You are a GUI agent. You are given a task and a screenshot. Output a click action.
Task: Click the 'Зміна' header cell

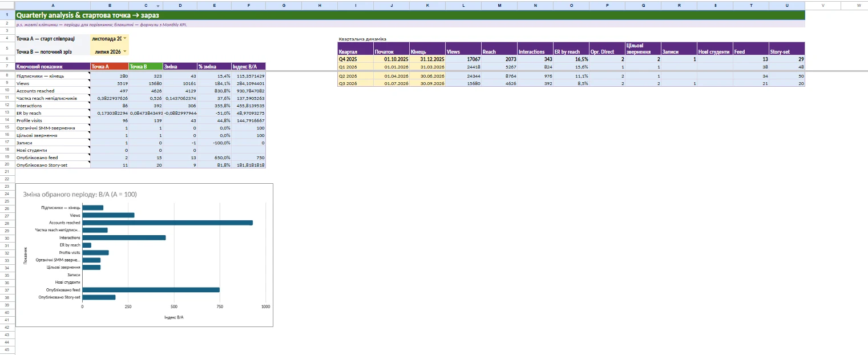click(180, 66)
